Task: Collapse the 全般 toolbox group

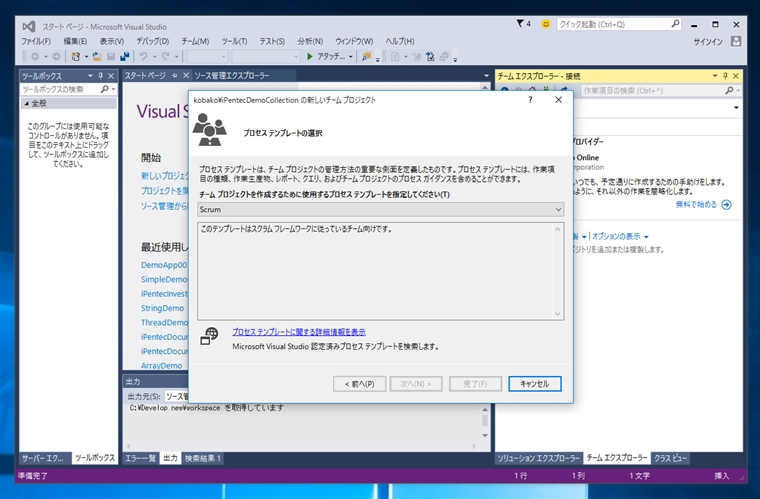Action: [x=27, y=103]
